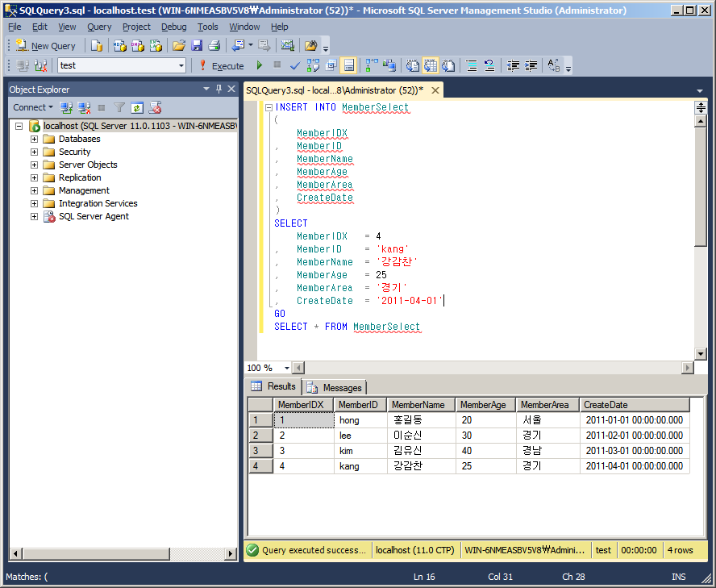
Task: Click the Object Explorer horizontal scrollbar thumb
Action: tap(96, 554)
